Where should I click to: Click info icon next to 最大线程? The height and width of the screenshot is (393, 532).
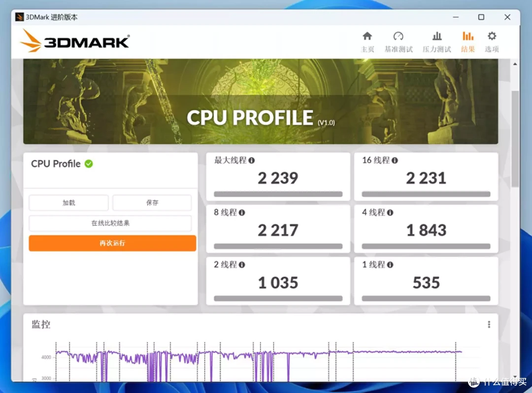(x=251, y=160)
